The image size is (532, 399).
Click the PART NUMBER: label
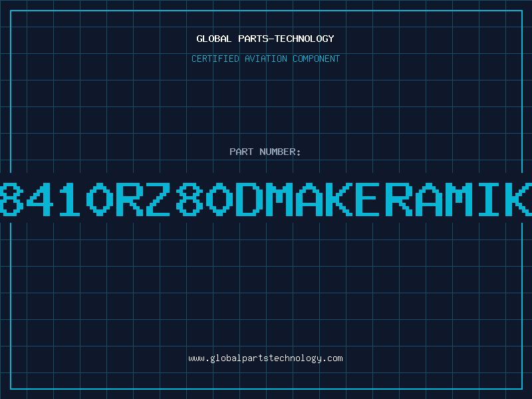[265, 152]
